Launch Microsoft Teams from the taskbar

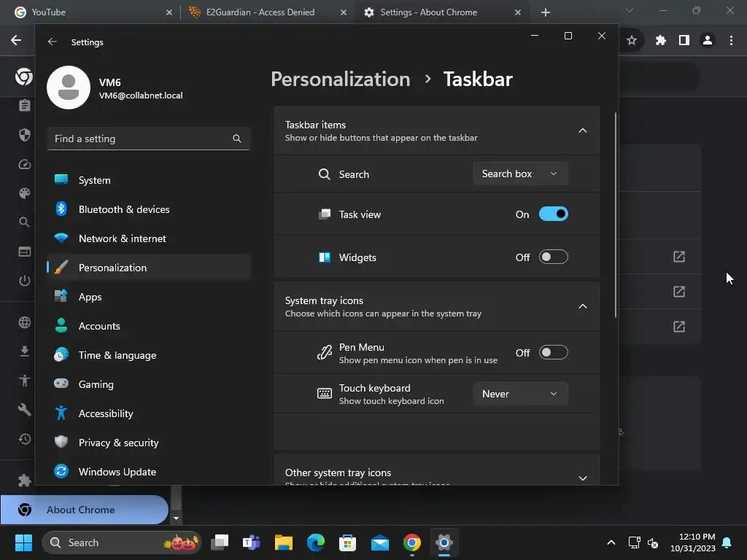(252, 542)
